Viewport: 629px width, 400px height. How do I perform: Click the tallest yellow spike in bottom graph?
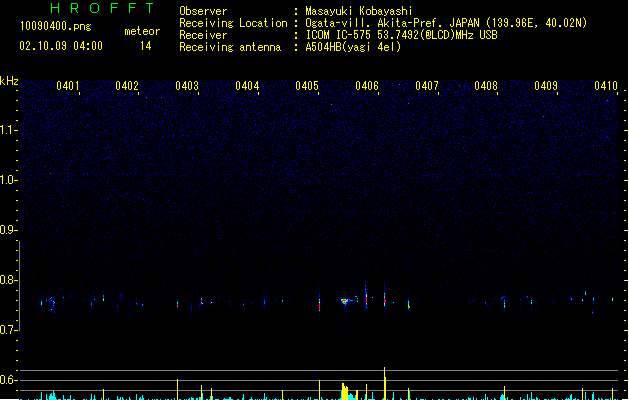click(385, 383)
